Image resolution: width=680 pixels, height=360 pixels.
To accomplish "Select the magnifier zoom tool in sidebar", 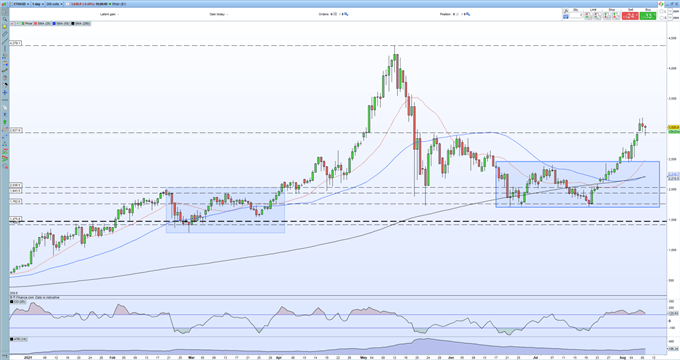I will tap(5, 19).
